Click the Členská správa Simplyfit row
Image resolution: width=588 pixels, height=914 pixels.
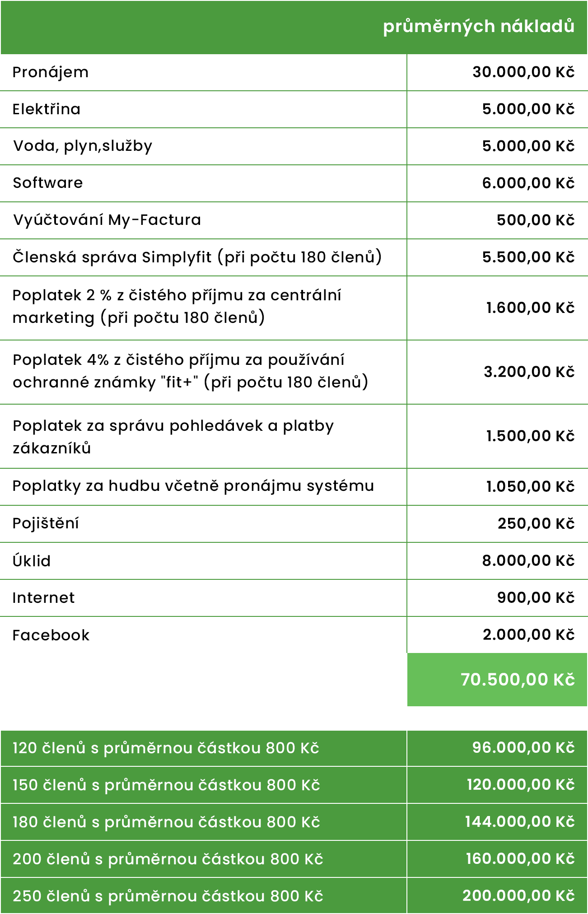(294, 257)
